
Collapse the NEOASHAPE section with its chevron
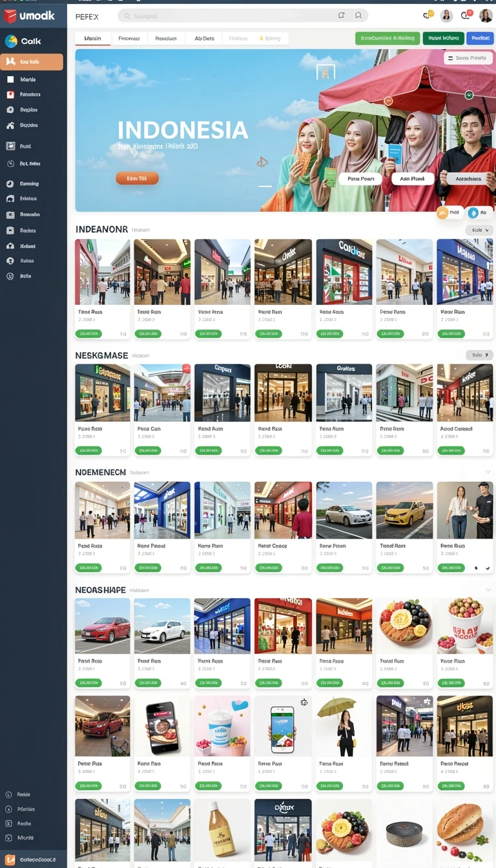coord(488,590)
